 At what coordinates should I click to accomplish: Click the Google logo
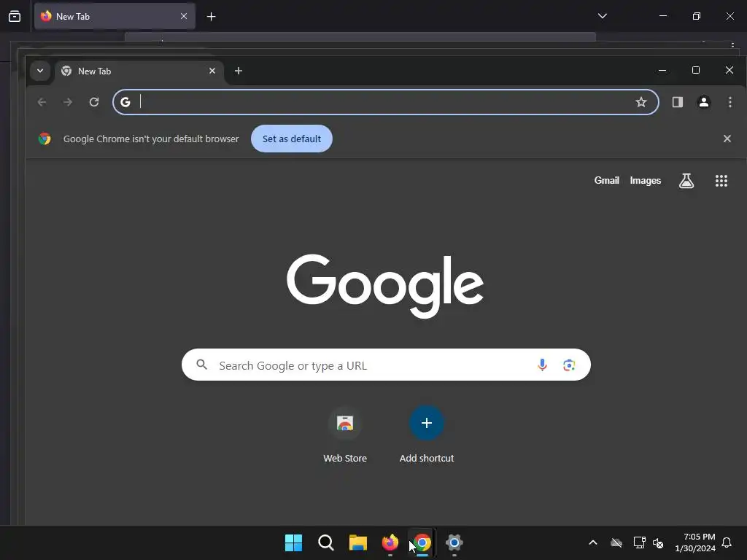pyautogui.click(x=385, y=286)
